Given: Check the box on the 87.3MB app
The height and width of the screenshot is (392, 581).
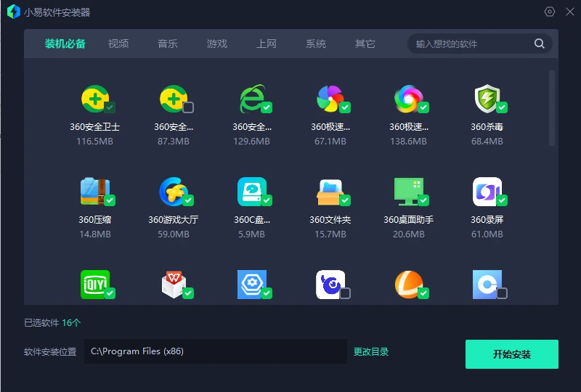Looking at the screenshot, I should pos(188,108).
